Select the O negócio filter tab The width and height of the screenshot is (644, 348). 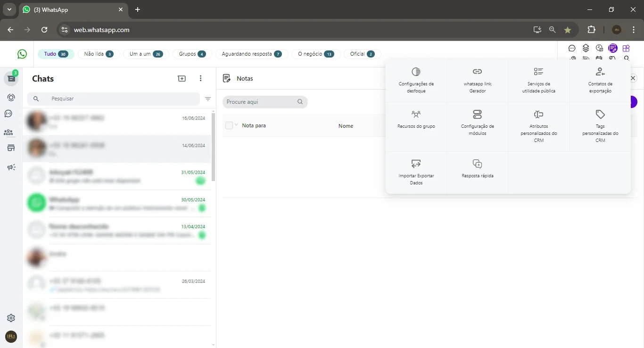click(x=315, y=54)
